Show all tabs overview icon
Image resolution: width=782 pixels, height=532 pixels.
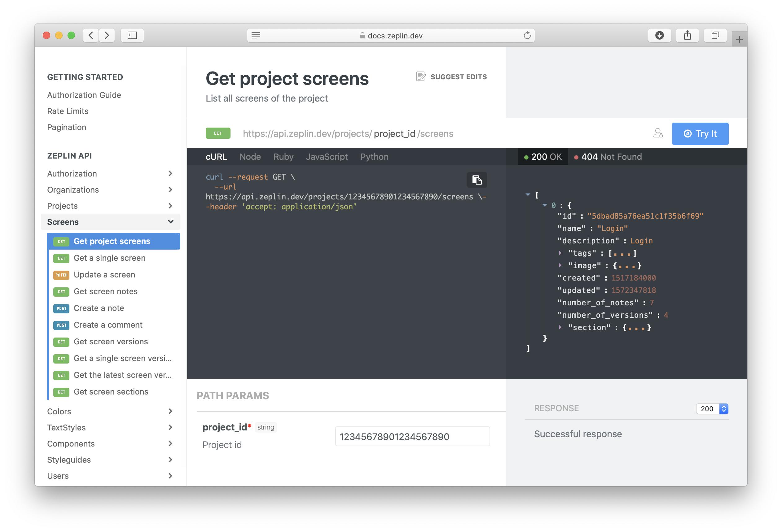tap(715, 35)
